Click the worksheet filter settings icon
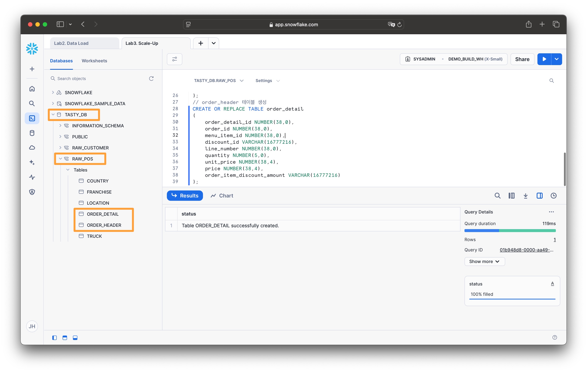This screenshot has height=372, width=588. tap(174, 59)
